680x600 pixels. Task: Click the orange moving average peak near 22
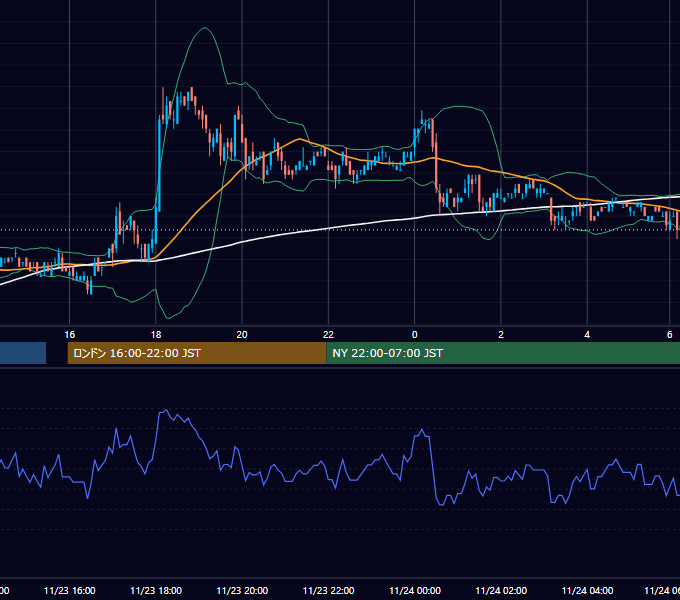pos(299,139)
